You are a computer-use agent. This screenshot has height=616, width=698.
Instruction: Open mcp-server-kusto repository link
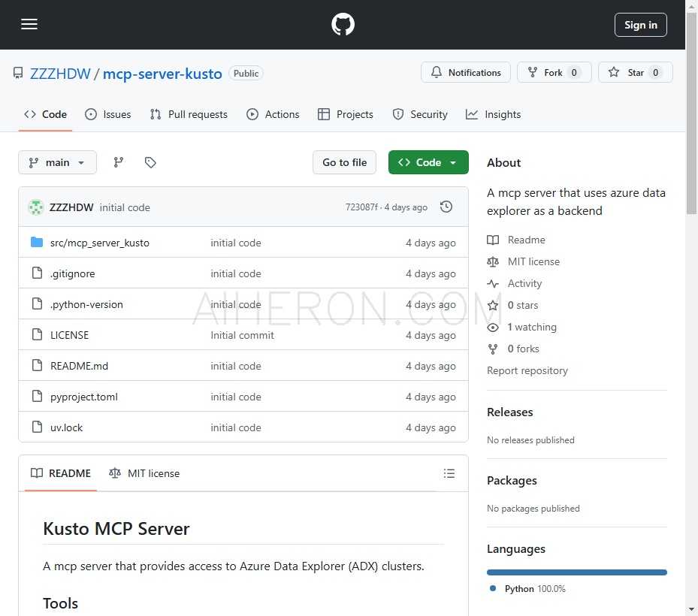(162, 74)
